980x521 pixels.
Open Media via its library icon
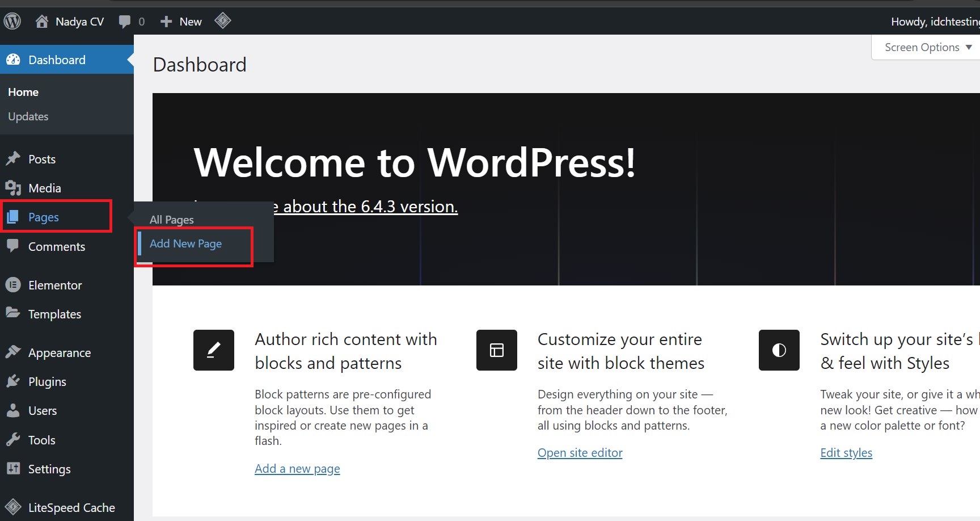(x=14, y=188)
